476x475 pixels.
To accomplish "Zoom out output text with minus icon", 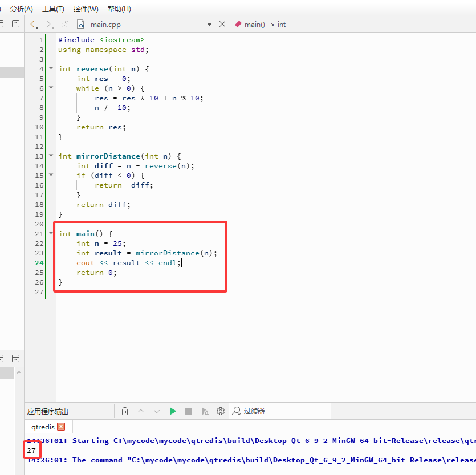I will 355,411.
